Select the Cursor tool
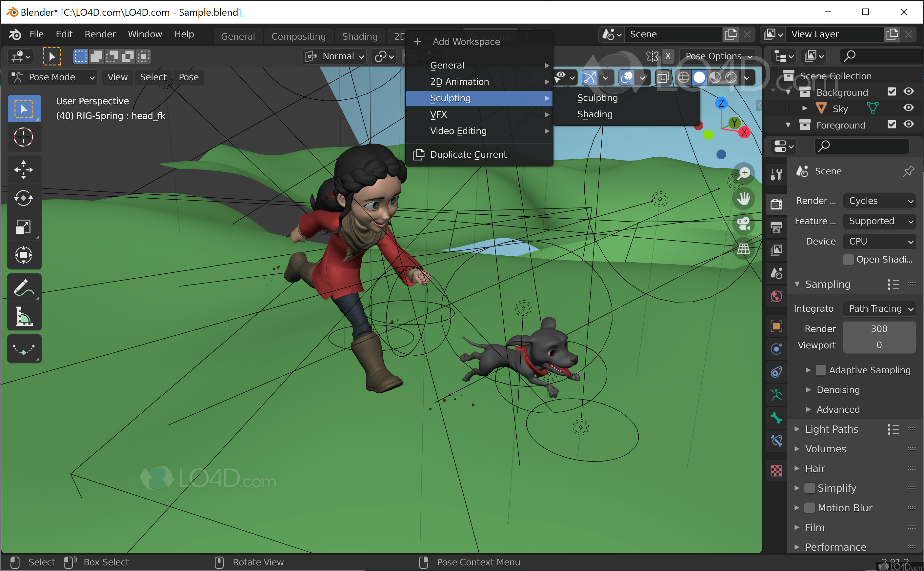Viewport: 924px width, 571px height. pyautogui.click(x=23, y=137)
